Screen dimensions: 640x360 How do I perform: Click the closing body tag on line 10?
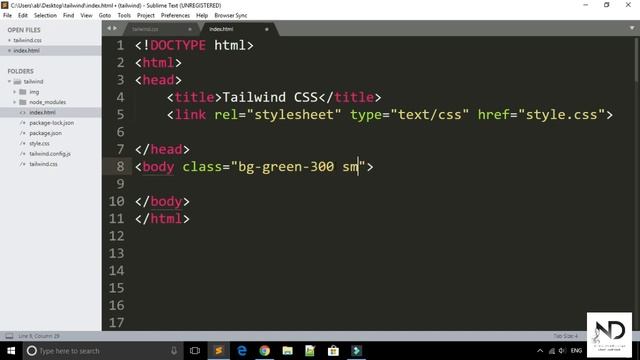pyautogui.click(x=162, y=201)
